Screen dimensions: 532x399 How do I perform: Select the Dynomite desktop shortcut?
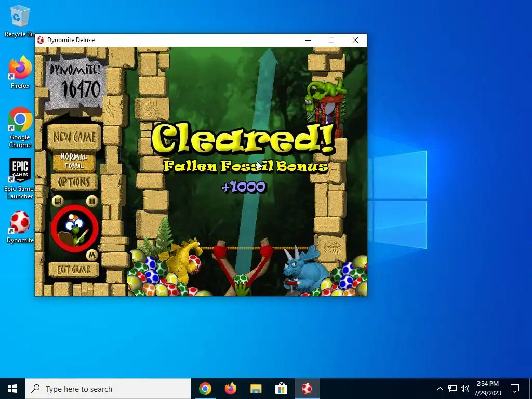[20, 227]
